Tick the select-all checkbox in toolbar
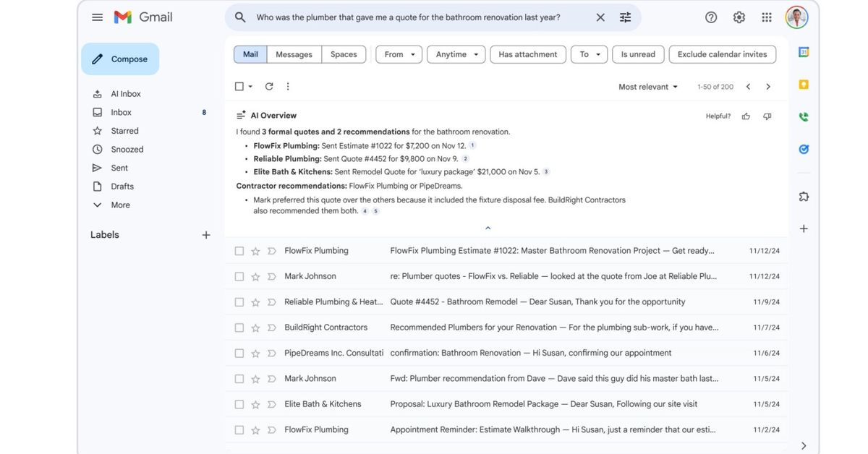Viewport: 868px width, 454px height. [x=239, y=87]
